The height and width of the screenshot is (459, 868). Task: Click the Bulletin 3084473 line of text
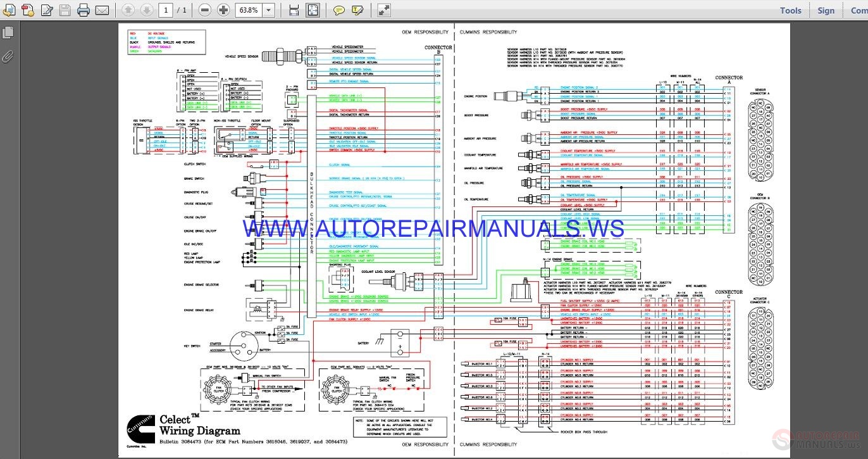click(x=253, y=441)
